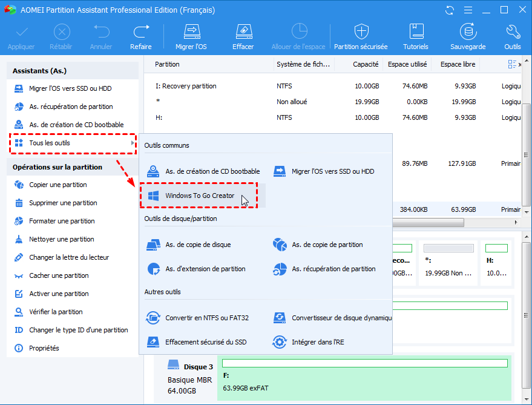
Task: Sort by Système de fichiers column
Action: pyautogui.click(x=304, y=64)
